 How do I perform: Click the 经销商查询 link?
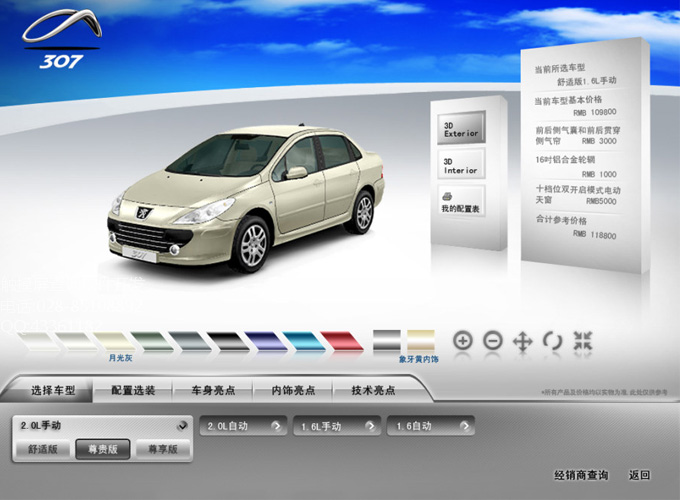[581, 475]
